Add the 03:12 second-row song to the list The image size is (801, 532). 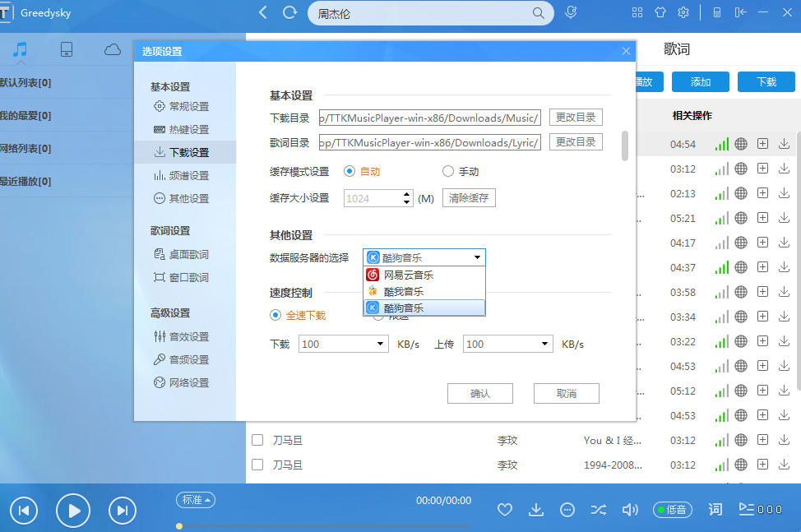762,169
